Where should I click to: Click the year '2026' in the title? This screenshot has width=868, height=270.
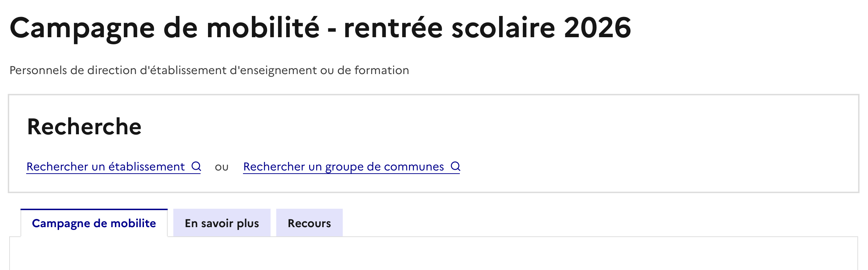click(x=597, y=28)
